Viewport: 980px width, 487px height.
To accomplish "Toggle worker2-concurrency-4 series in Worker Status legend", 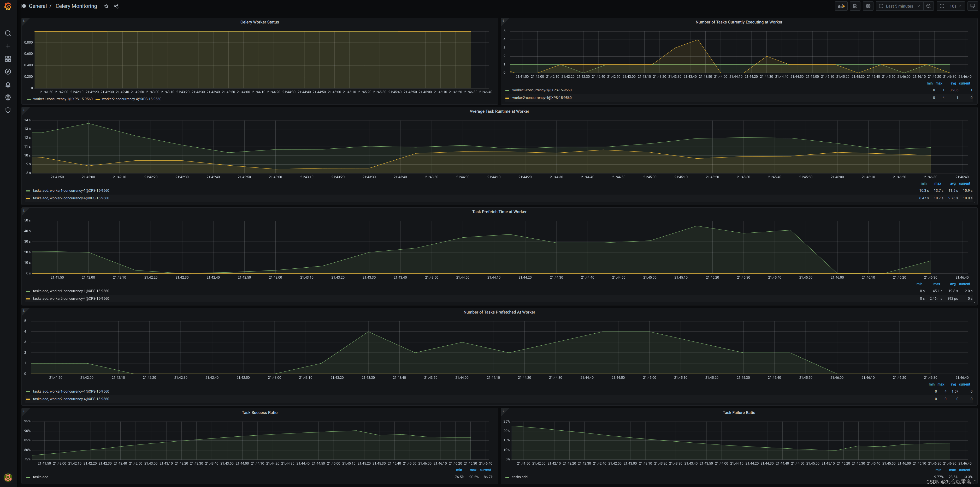I will (x=131, y=99).
